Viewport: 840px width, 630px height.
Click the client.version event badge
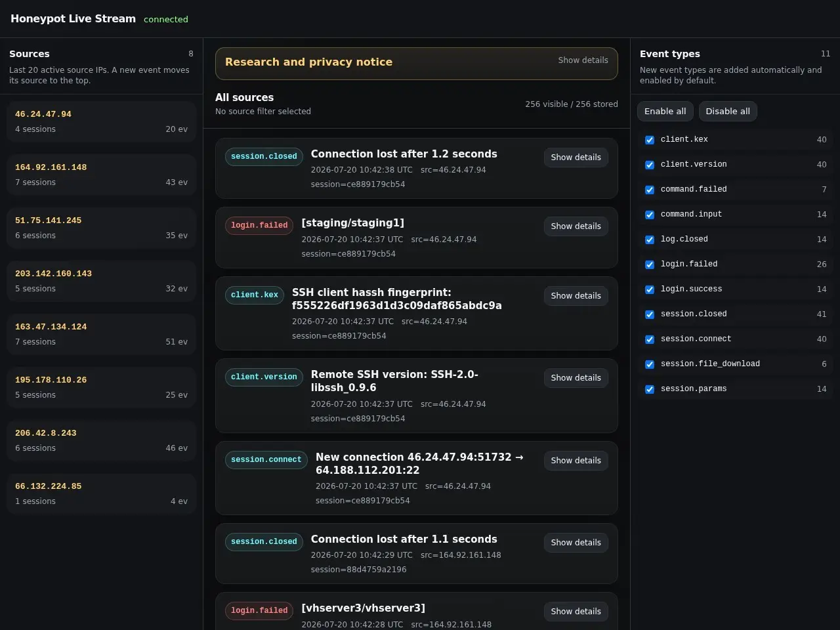264,377
